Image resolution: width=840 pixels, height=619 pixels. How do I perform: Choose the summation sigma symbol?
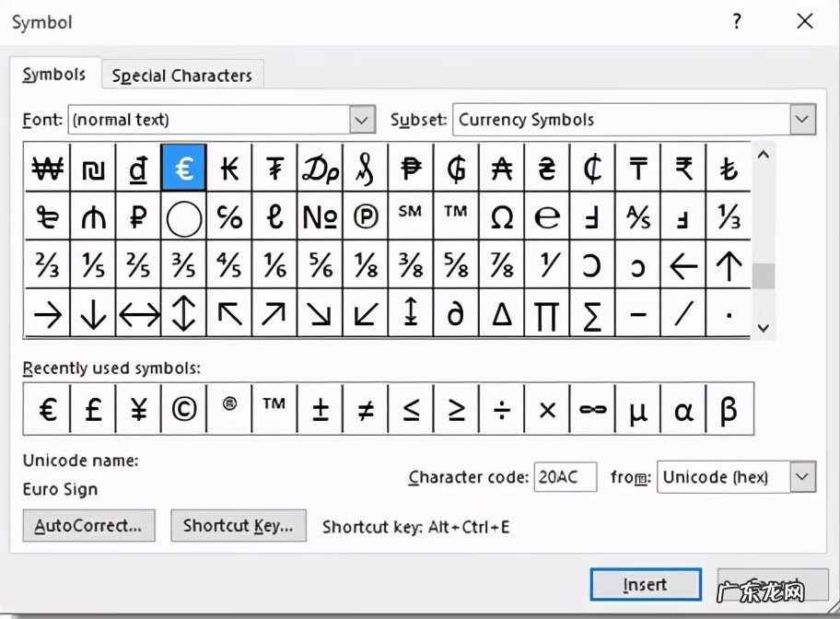[x=592, y=314]
